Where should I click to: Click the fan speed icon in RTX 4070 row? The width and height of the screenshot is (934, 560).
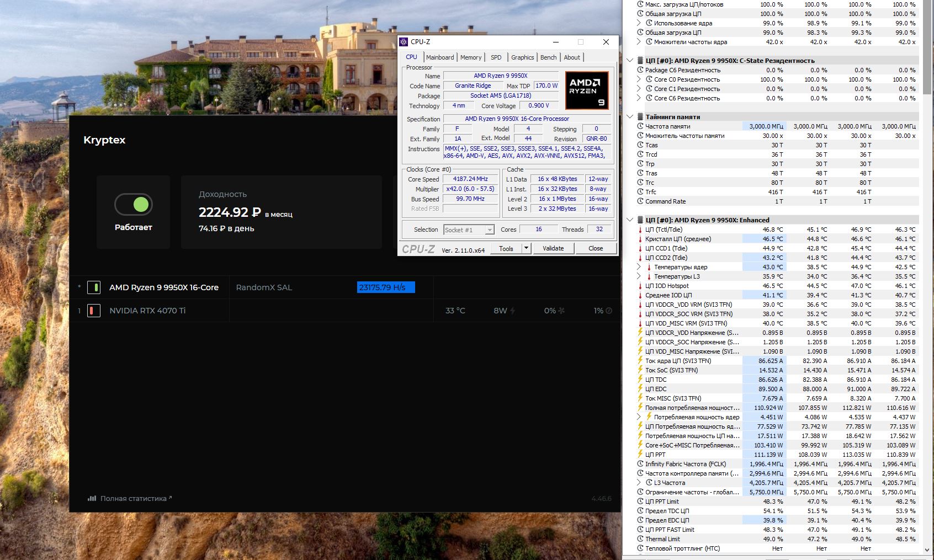click(x=561, y=311)
